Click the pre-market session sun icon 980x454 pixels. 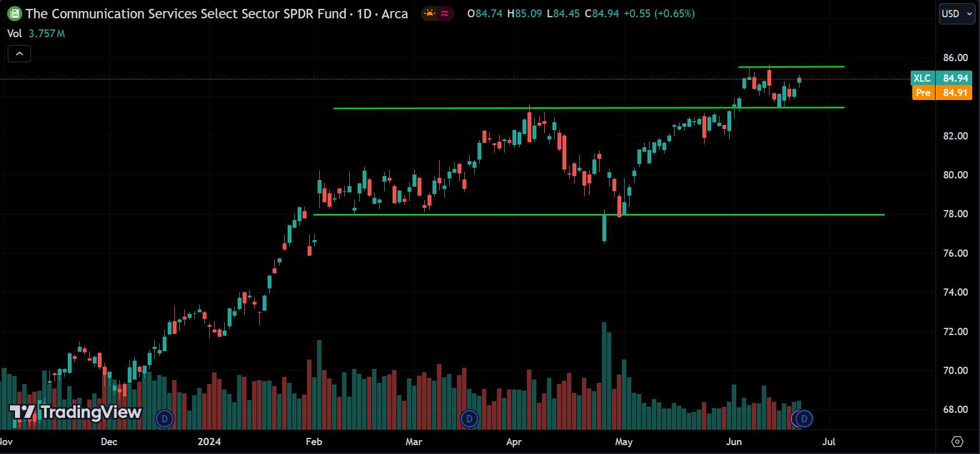(x=430, y=13)
